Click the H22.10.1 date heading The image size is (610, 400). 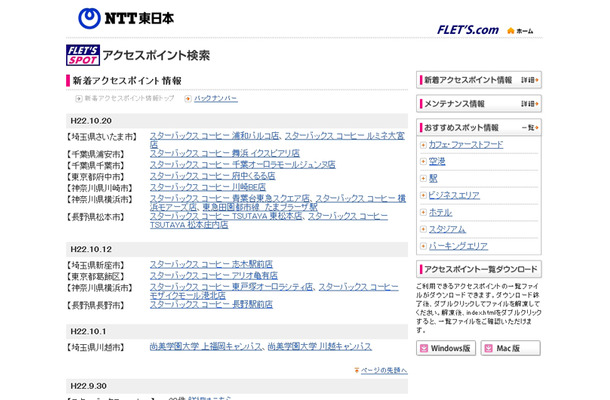[x=88, y=332]
